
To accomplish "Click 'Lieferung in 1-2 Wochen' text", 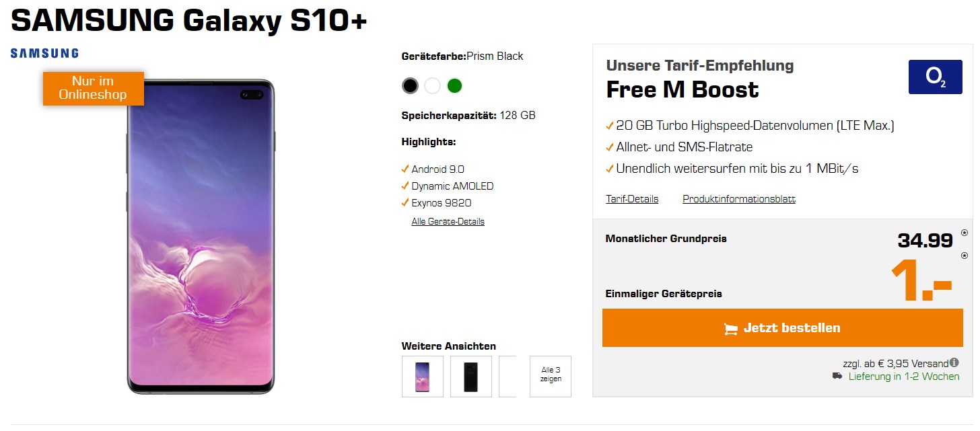I will (x=903, y=377).
